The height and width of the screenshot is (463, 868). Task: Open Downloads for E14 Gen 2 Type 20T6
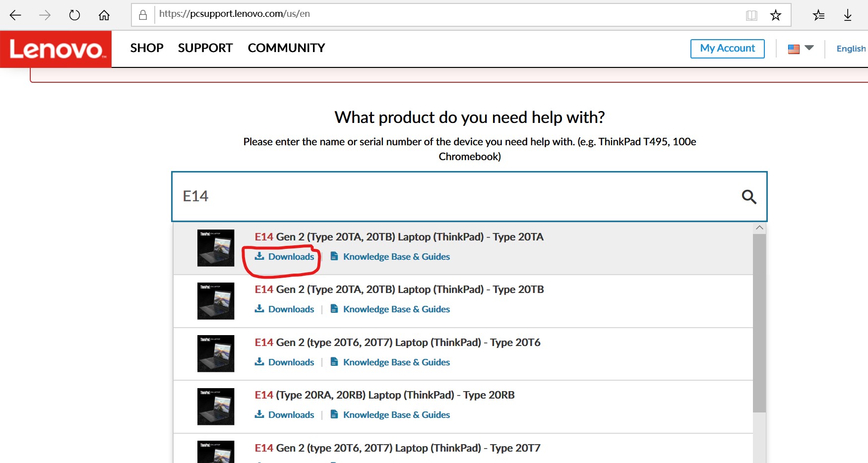point(291,362)
